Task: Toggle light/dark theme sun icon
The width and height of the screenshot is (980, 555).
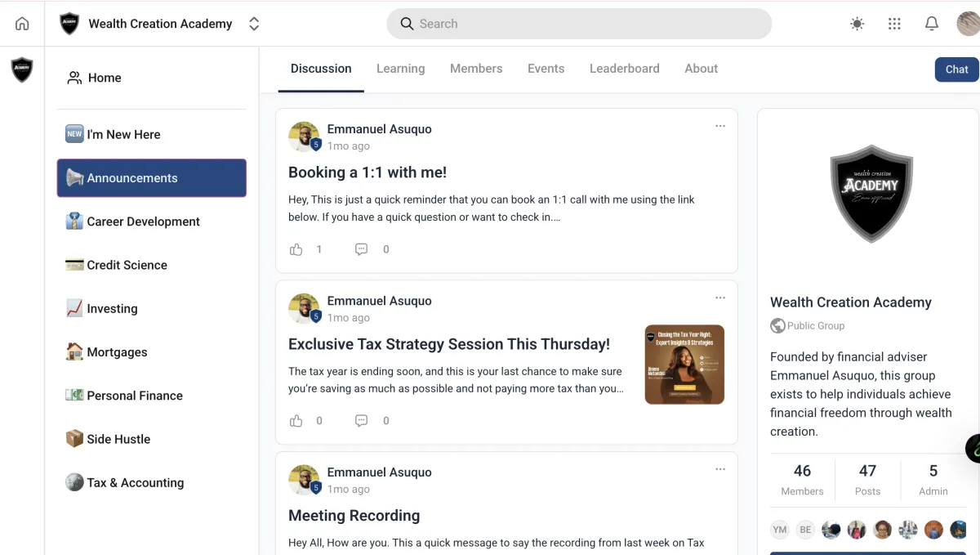Action: [x=857, y=24]
